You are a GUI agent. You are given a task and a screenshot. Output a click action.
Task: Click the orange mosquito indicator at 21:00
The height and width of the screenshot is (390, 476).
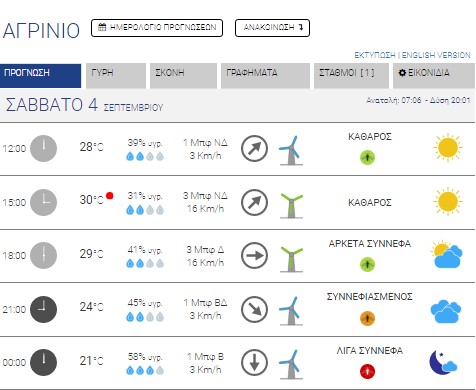coord(367,318)
